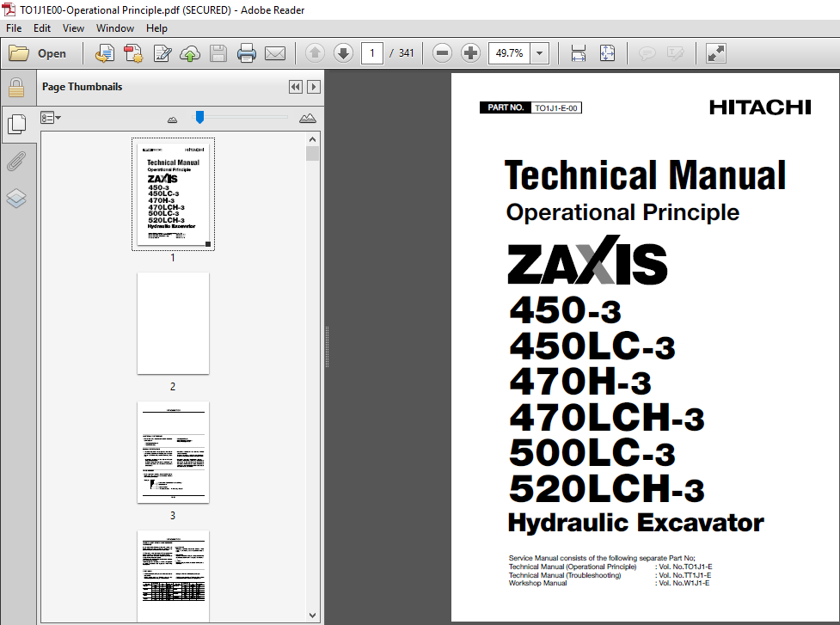Click the highlight text tool icon
This screenshot has width=840, height=625.
[x=675, y=53]
